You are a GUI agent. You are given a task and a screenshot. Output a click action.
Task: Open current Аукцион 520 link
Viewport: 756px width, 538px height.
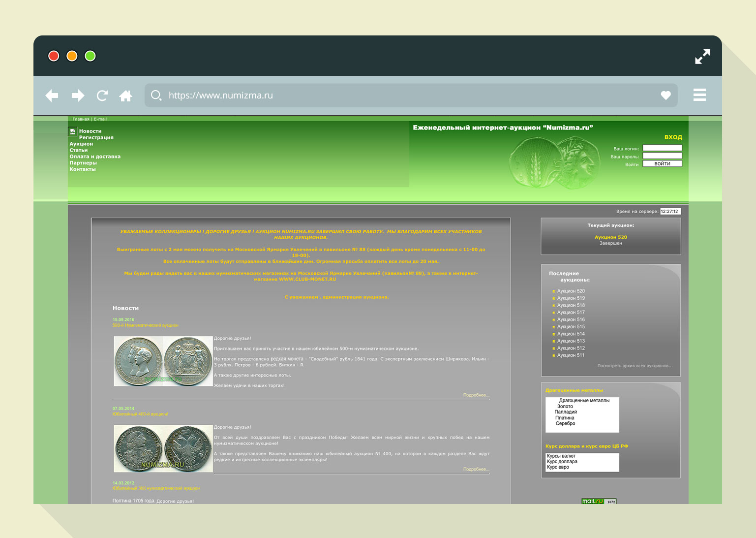611,237
